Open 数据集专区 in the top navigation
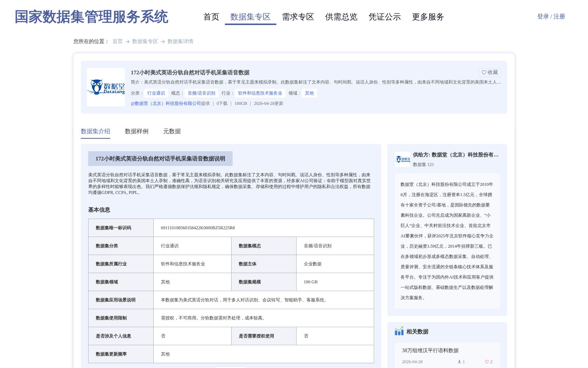 (251, 17)
